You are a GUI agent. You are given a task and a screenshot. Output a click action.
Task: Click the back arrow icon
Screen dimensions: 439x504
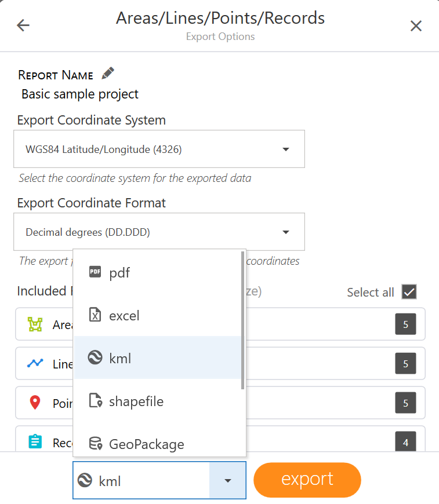click(23, 25)
